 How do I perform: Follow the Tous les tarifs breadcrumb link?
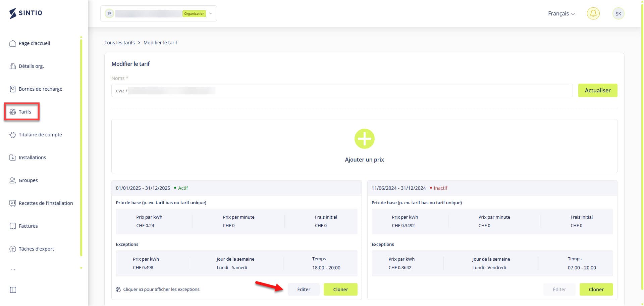point(119,43)
